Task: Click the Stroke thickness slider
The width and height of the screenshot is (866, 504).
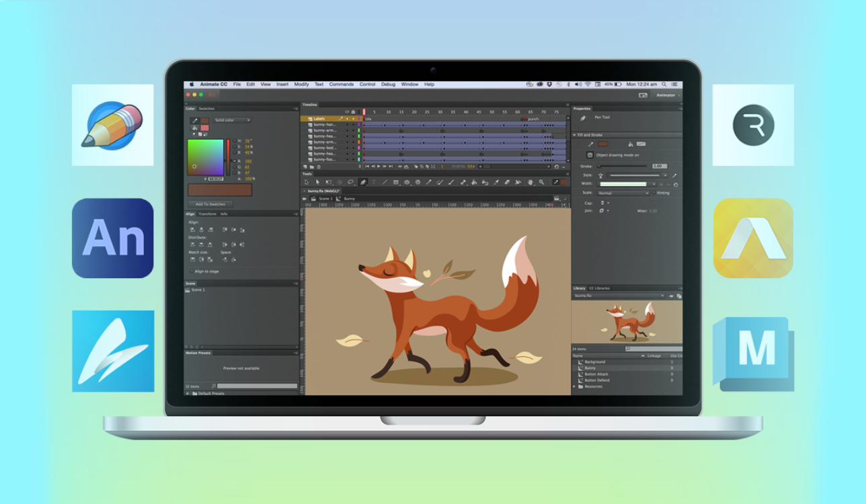Action: (x=622, y=166)
